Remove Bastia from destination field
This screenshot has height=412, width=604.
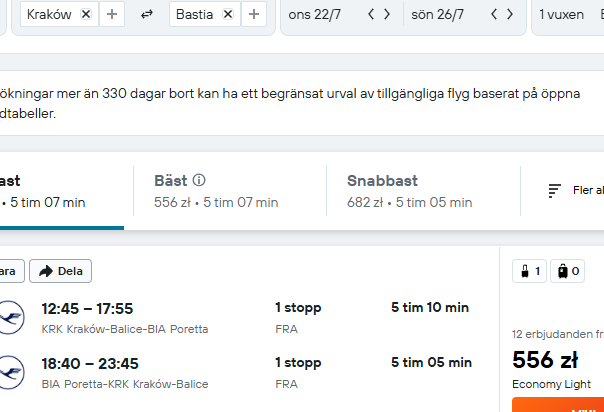click(x=228, y=14)
